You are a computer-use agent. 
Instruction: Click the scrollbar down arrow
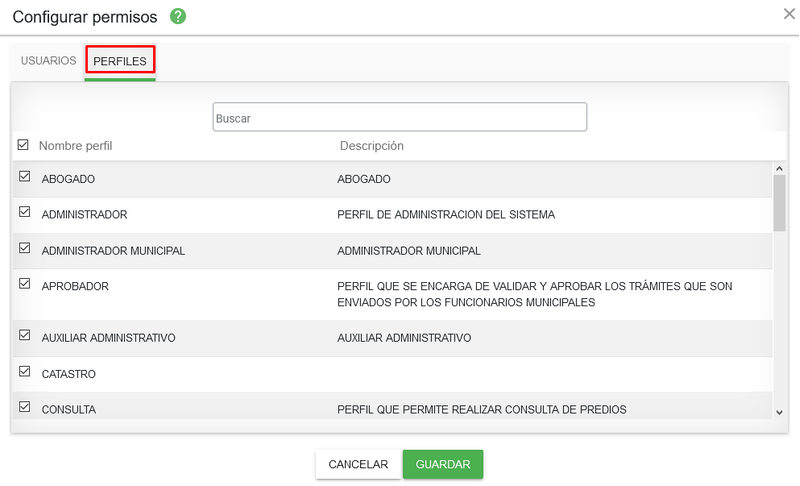(x=779, y=413)
